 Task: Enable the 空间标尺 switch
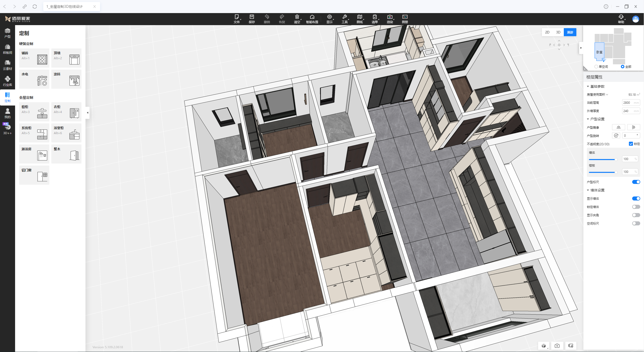[x=636, y=223]
